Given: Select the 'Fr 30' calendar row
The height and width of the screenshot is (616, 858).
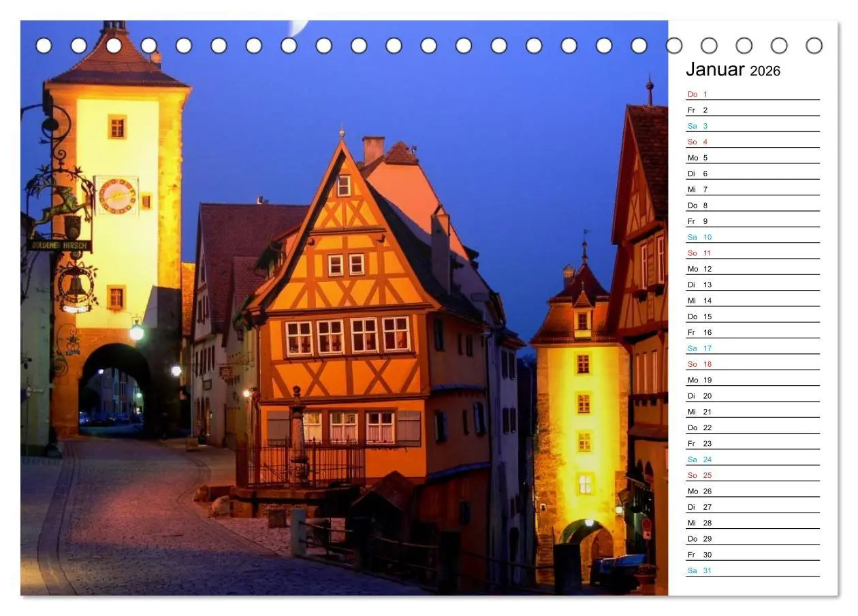Looking at the screenshot, I should click(752, 555).
